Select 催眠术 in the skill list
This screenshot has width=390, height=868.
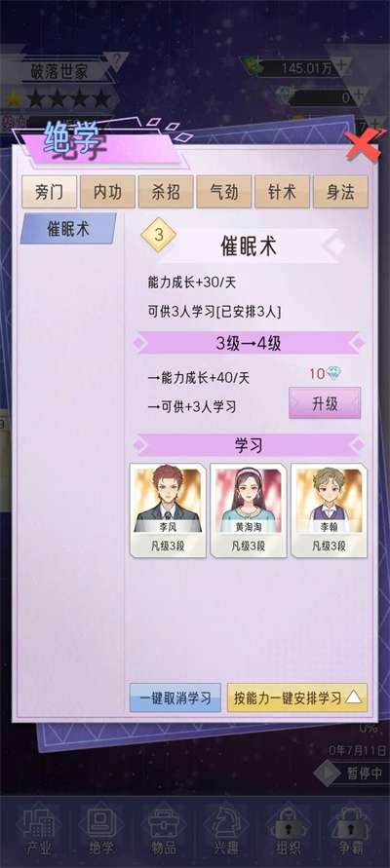68,229
